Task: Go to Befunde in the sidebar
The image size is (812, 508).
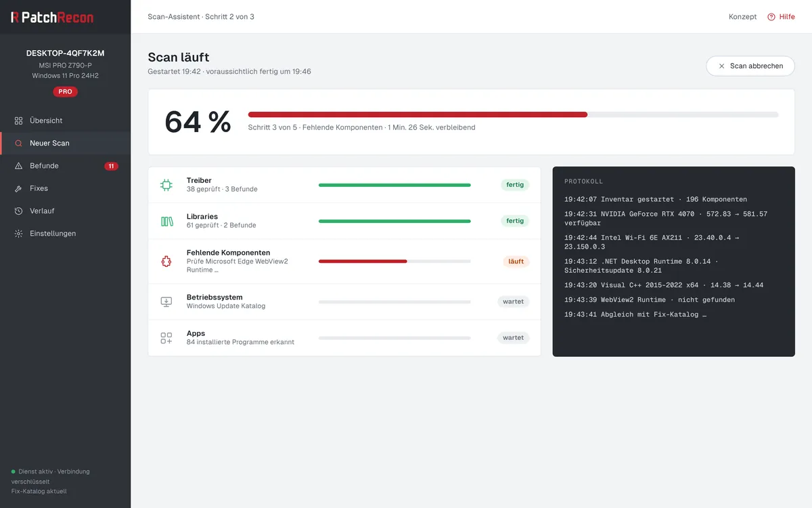Action: coord(65,166)
